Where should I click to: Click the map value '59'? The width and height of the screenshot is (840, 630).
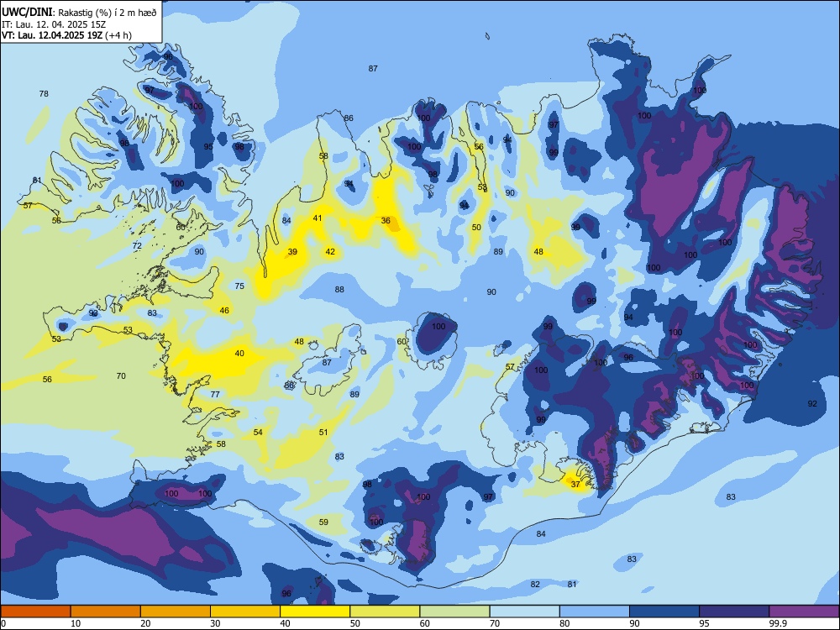(323, 522)
